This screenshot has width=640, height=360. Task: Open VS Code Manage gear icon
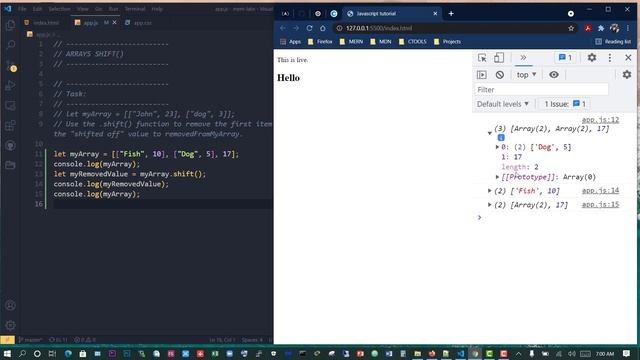tap(11, 325)
